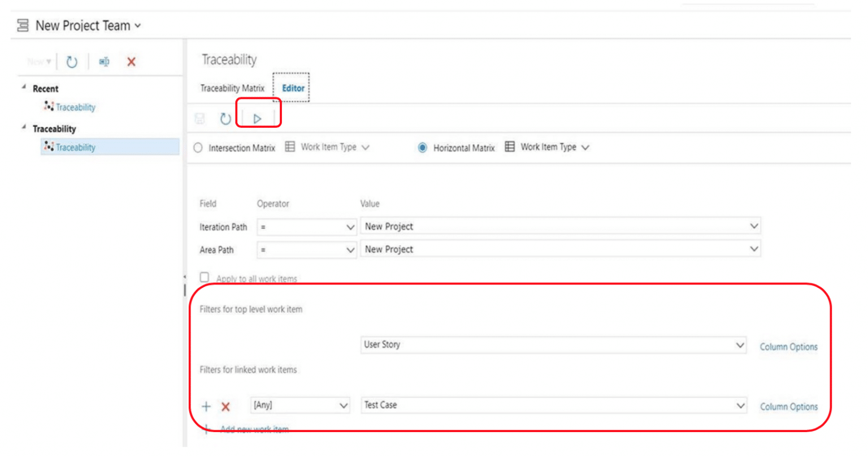Refresh the traceability editor
Image resolution: width=868 pixels, height=457 pixels.
(225, 119)
